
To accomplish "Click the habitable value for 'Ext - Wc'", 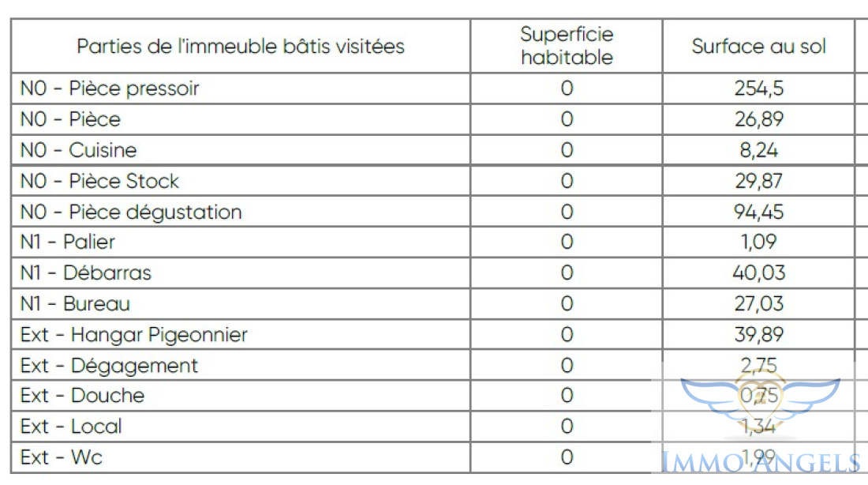I will click(x=567, y=457).
